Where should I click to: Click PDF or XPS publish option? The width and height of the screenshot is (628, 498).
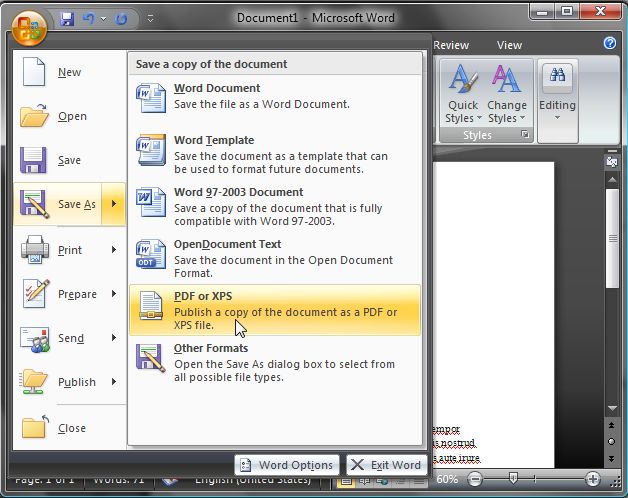tap(275, 310)
